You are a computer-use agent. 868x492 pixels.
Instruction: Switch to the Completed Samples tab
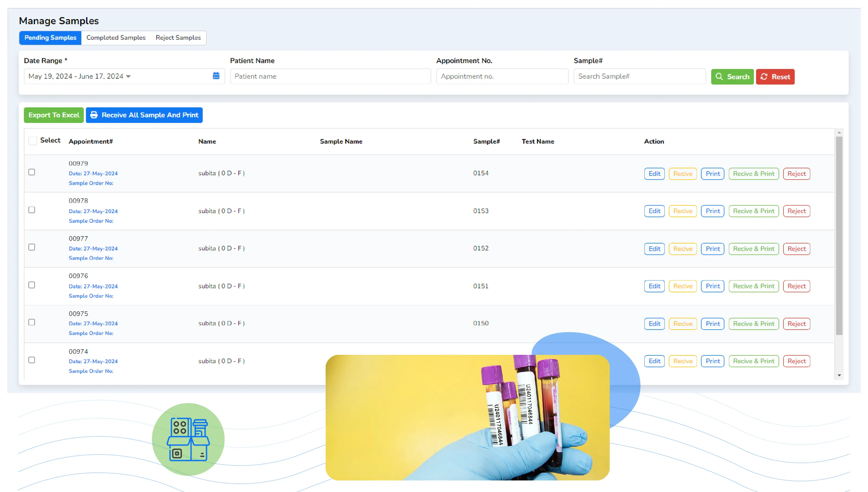116,38
